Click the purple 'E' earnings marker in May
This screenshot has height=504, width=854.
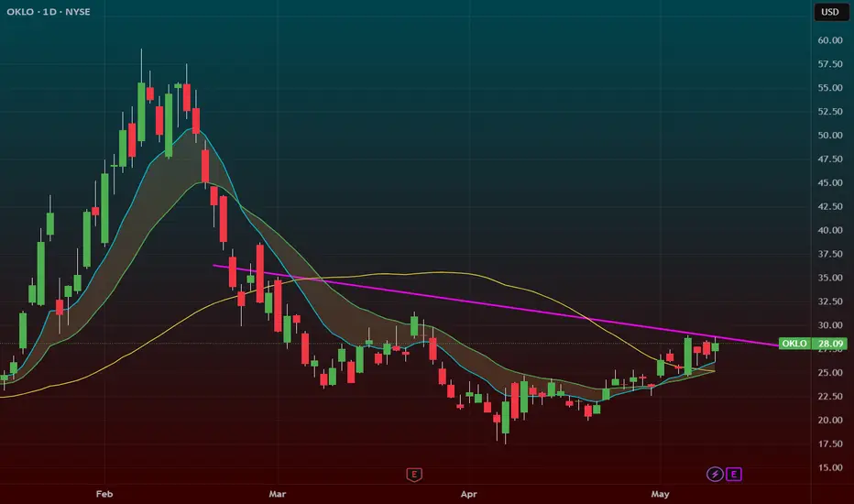click(734, 474)
